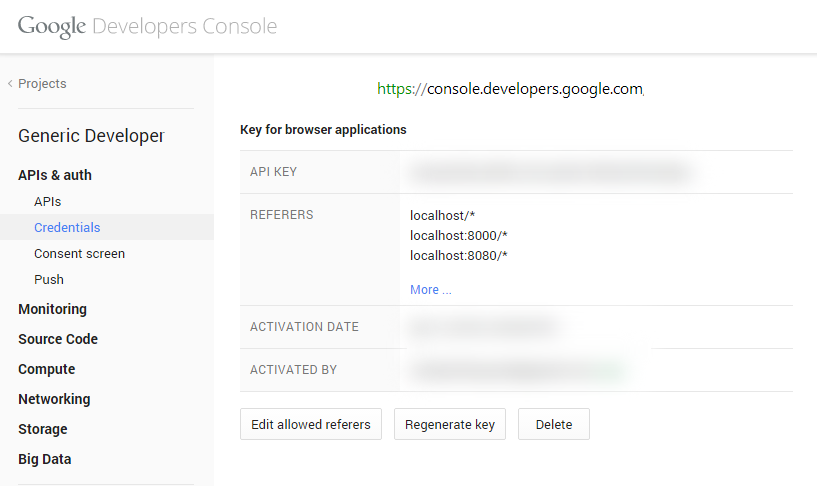The height and width of the screenshot is (486, 817).
Task: Open the Compute section
Action: coord(47,369)
